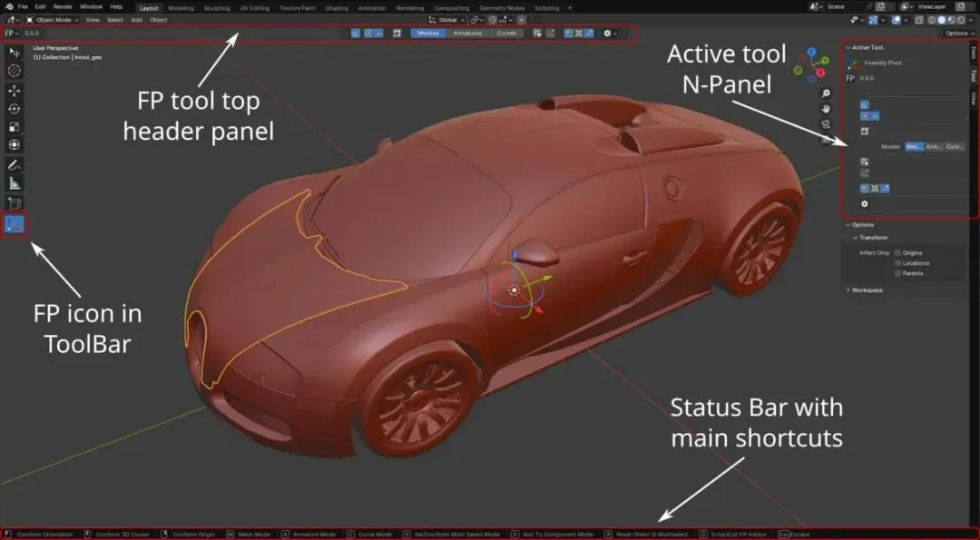Select the Move tool in toolbar
The height and width of the screenshot is (540, 980).
15,91
